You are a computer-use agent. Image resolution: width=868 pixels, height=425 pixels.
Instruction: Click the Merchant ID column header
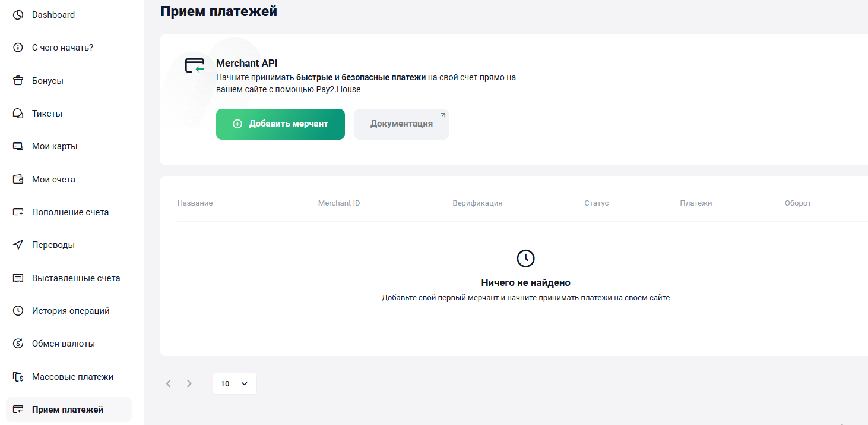pos(339,203)
